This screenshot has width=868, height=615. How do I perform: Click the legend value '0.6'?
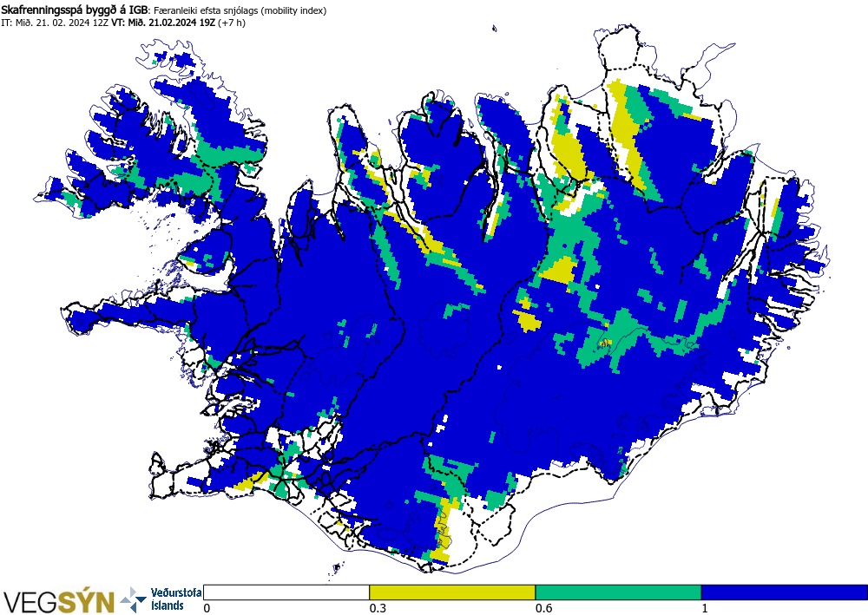[x=543, y=608]
